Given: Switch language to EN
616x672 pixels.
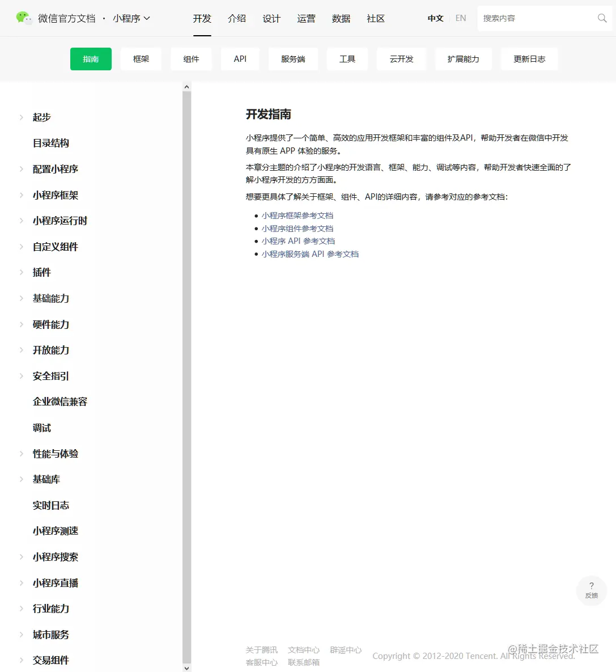Looking at the screenshot, I should click(461, 18).
